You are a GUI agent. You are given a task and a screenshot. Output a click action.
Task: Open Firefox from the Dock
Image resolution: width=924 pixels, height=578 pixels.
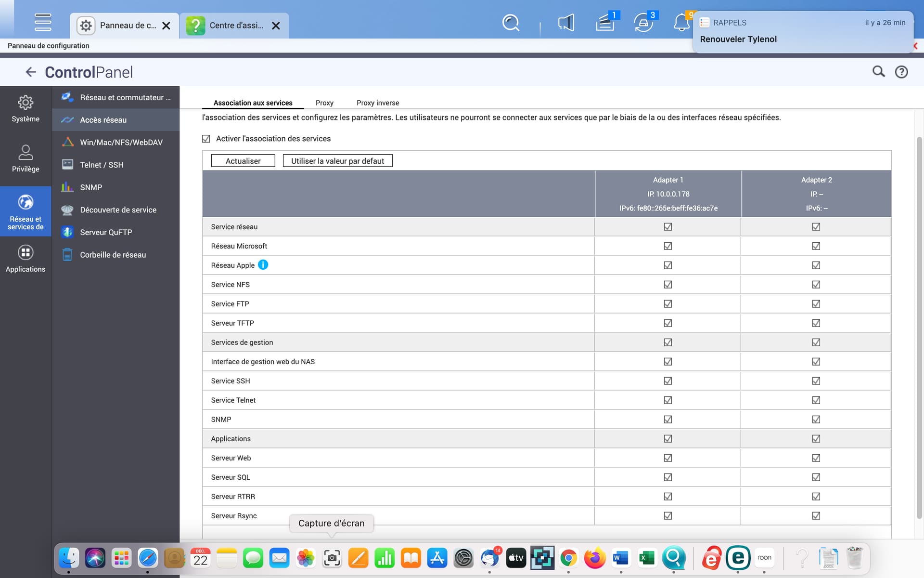point(595,558)
